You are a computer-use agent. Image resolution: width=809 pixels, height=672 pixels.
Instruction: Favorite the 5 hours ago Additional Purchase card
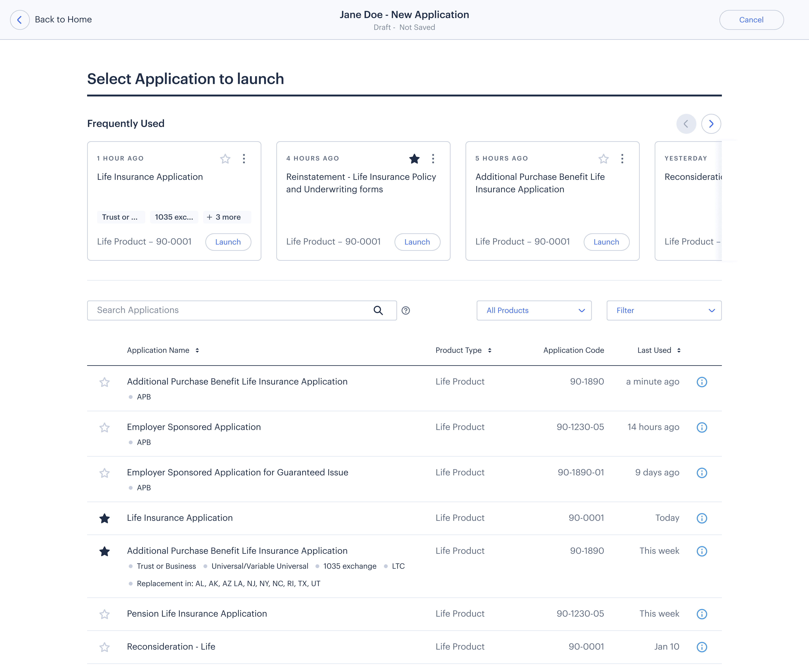tap(604, 159)
